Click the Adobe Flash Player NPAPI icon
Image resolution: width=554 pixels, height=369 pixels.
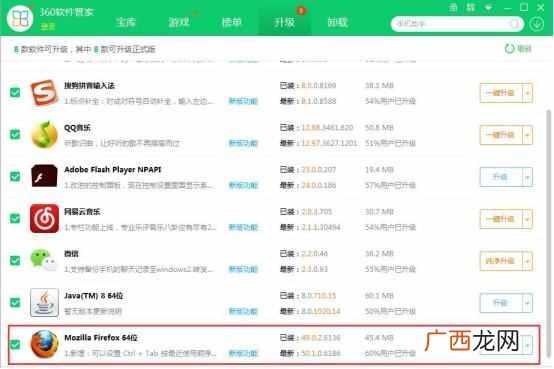coord(44,176)
